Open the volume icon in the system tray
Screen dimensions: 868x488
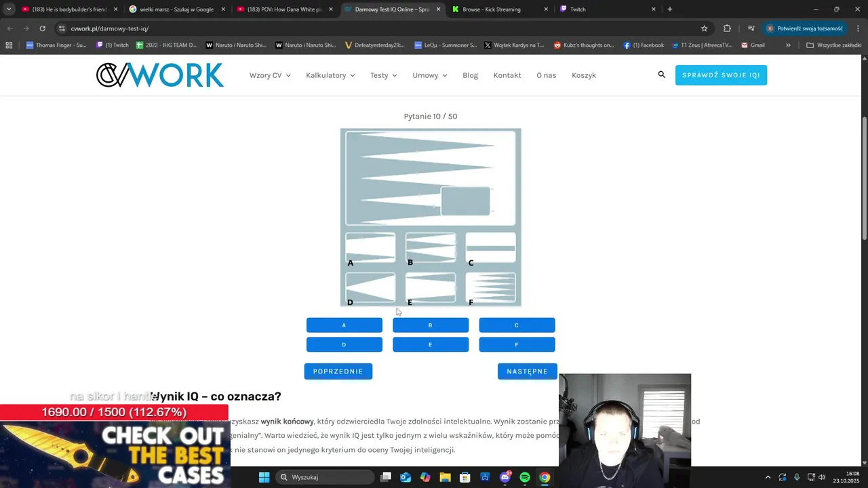pyautogui.click(x=822, y=477)
